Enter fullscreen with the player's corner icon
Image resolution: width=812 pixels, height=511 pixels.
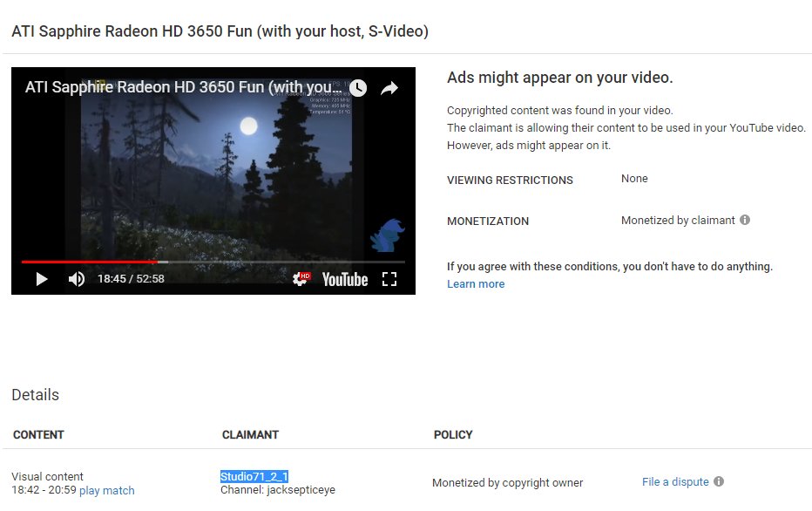[x=389, y=279]
